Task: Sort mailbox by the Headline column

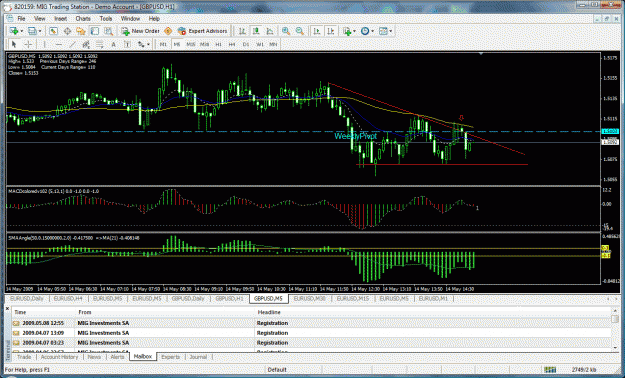Action: [432, 312]
